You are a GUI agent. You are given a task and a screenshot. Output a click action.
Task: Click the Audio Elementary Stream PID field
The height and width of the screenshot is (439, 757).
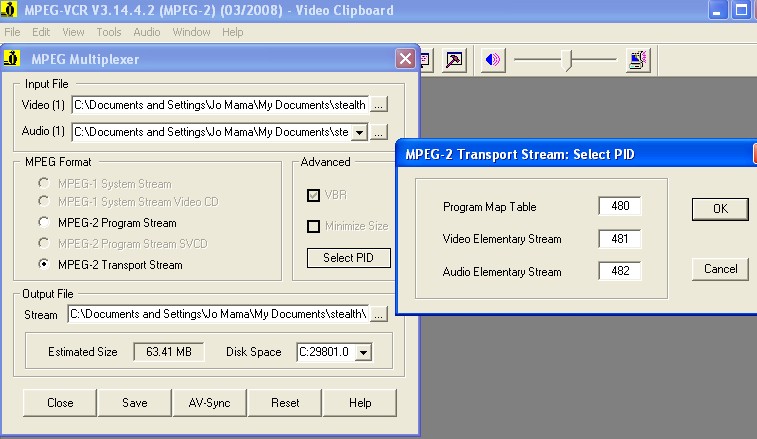[620, 271]
